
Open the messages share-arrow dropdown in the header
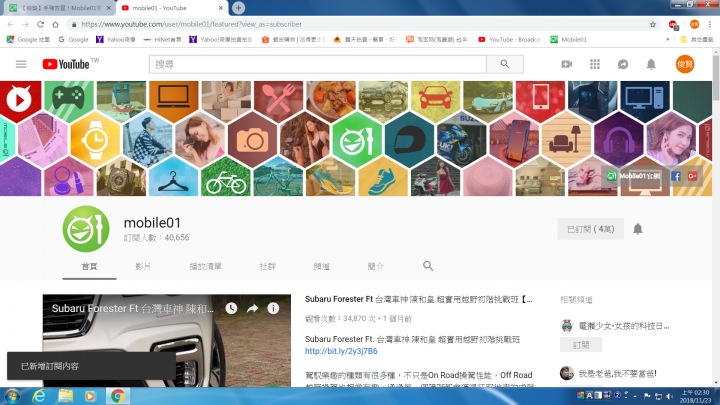pyautogui.click(x=622, y=64)
